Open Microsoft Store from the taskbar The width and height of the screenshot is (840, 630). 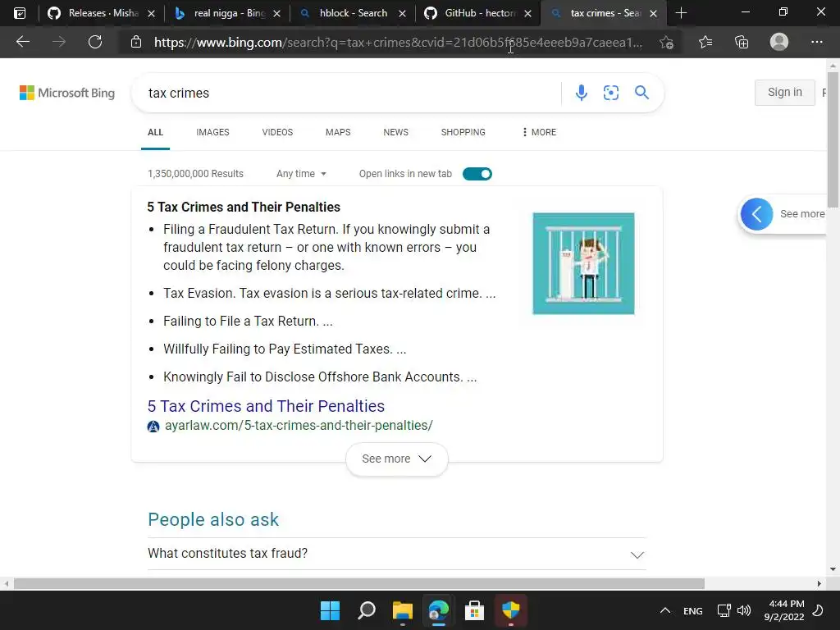coord(474,610)
